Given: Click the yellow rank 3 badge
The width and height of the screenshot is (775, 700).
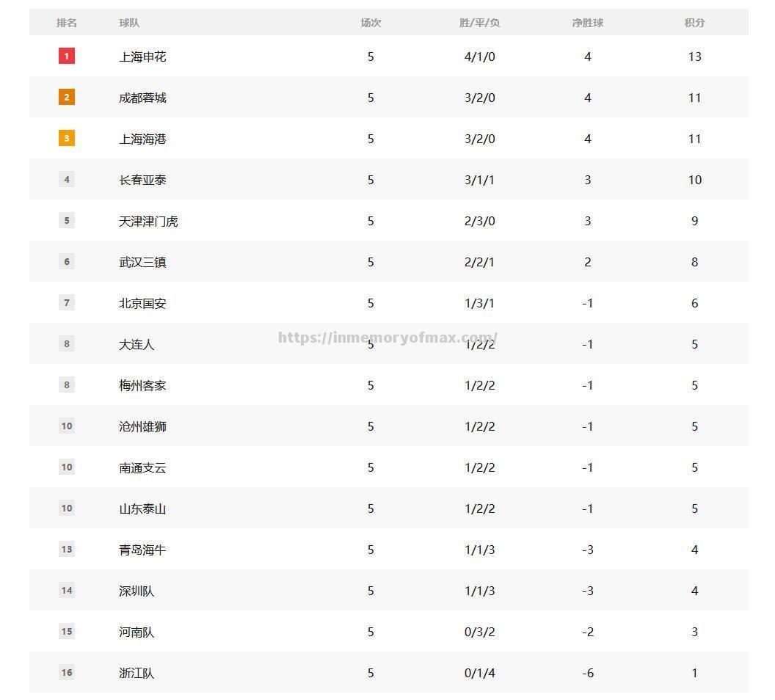Looking at the screenshot, I should 67,138.
